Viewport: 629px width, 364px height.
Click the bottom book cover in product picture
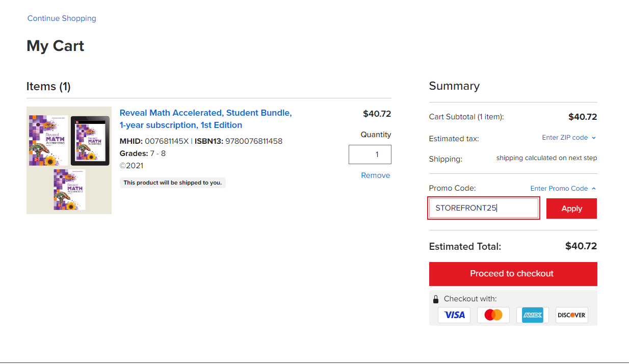click(69, 190)
